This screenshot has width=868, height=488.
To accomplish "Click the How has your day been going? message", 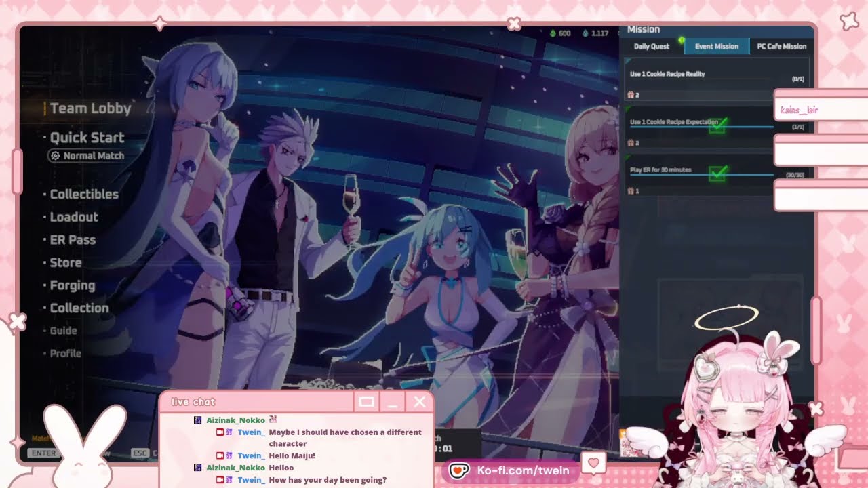I will click(328, 480).
